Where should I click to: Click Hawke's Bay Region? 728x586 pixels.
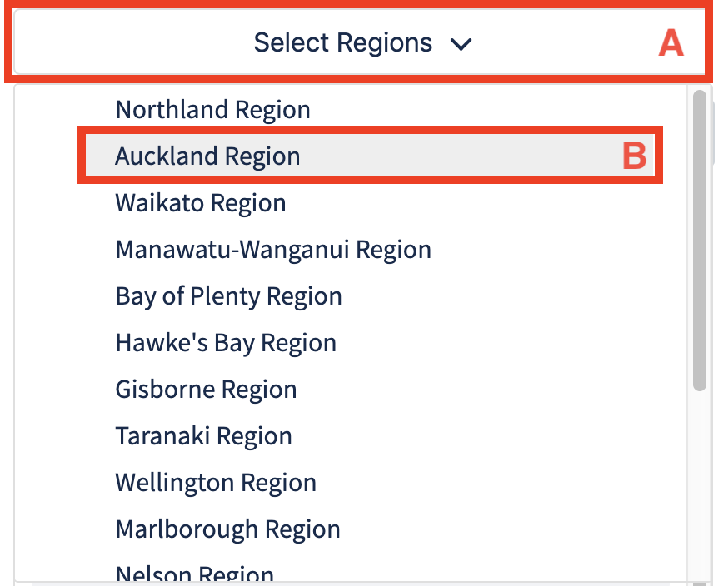(226, 343)
